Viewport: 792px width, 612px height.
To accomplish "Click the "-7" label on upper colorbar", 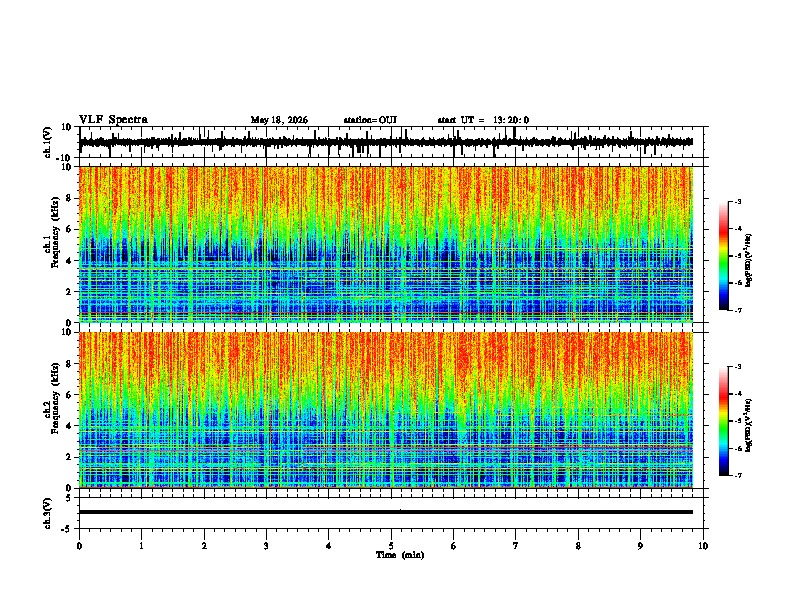I will (738, 310).
